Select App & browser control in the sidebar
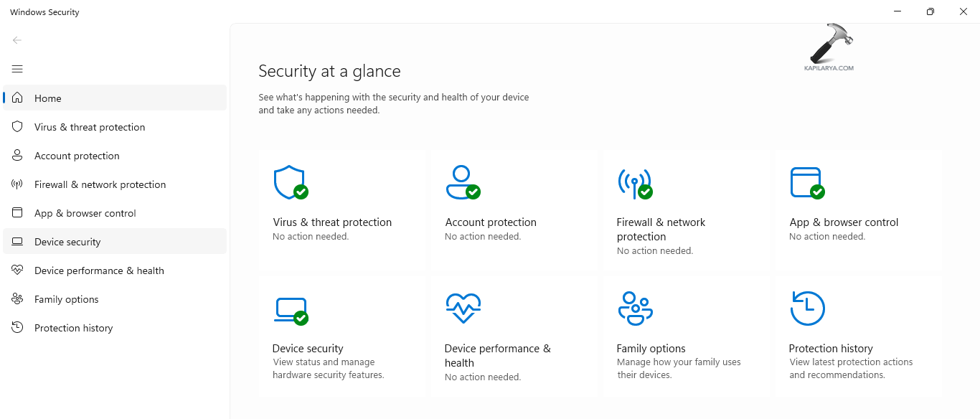 point(85,213)
